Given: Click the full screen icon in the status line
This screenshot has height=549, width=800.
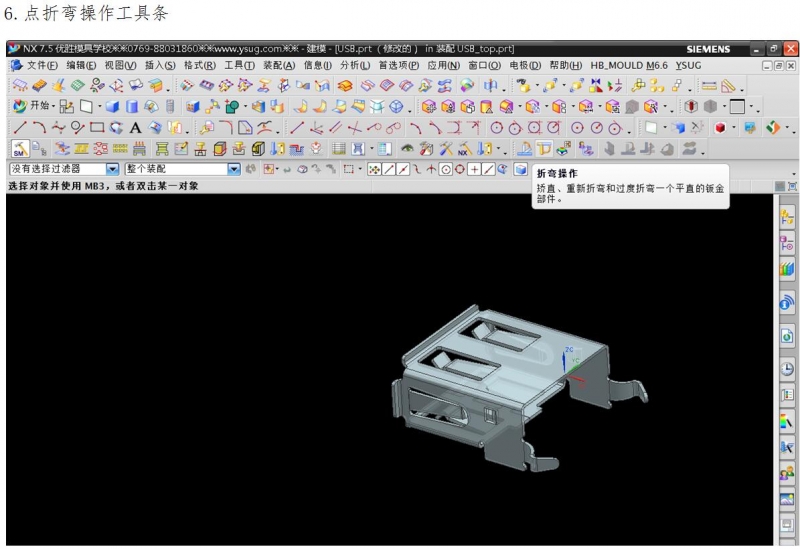Looking at the screenshot, I should tap(792, 186).
